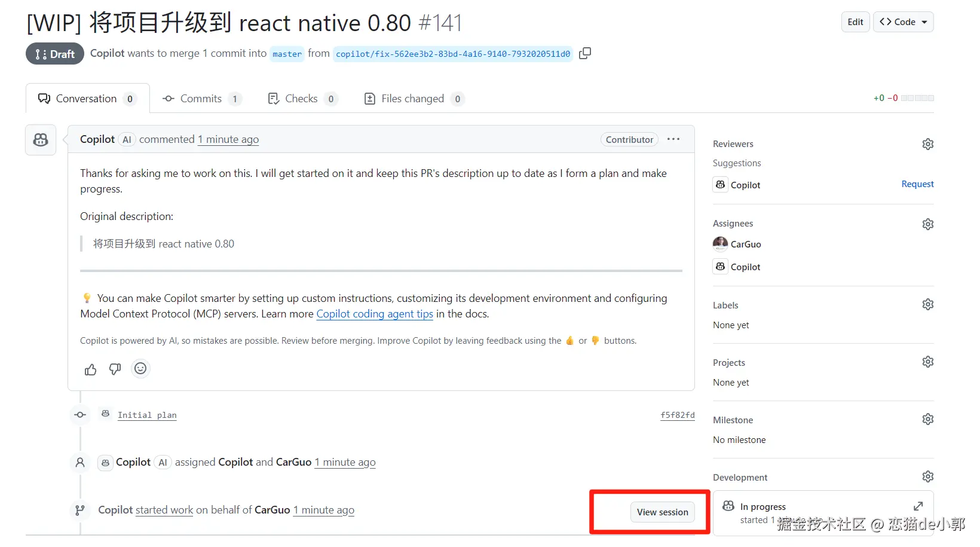980x547 pixels.
Task: Open the Copilot author name on the comment
Action: [x=97, y=139]
